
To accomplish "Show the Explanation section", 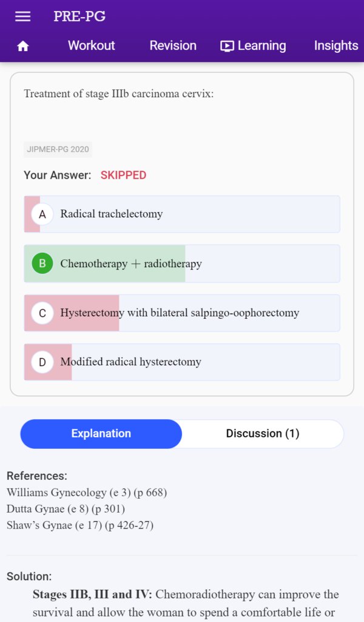I will point(101,434).
